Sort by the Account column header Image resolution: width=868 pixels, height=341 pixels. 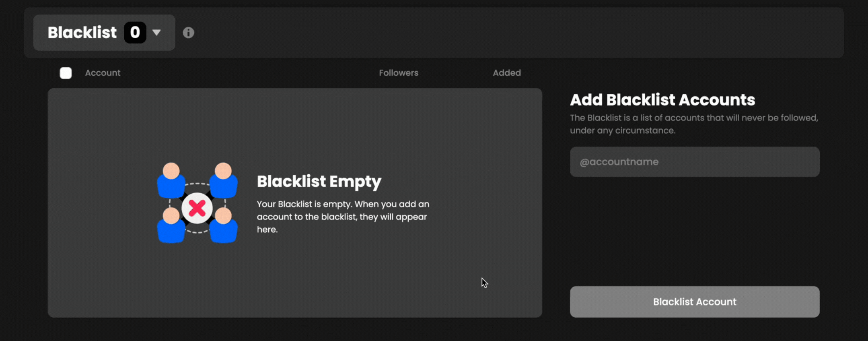click(x=103, y=73)
